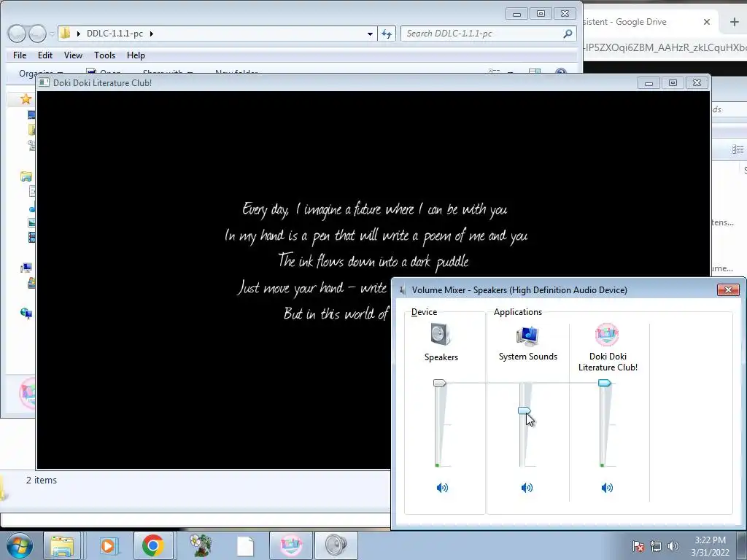Click the search magnifier icon in Explorer
The height and width of the screenshot is (560, 747).
(x=568, y=34)
